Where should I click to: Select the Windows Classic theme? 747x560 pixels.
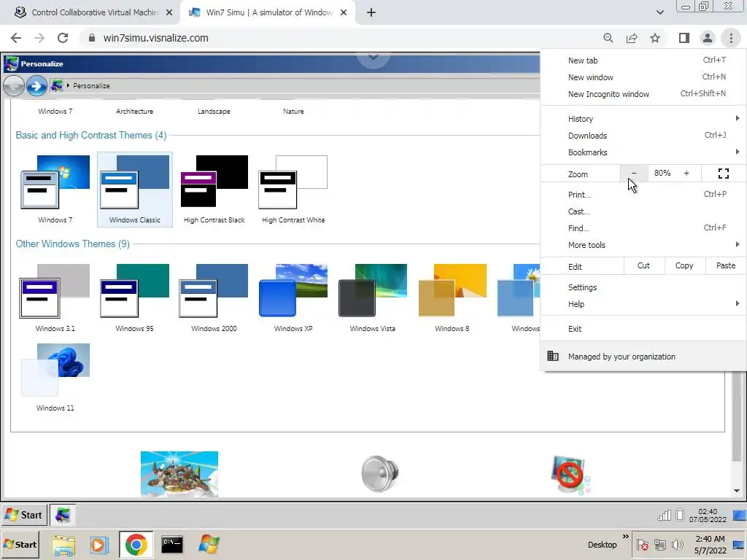(x=134, y=189)
